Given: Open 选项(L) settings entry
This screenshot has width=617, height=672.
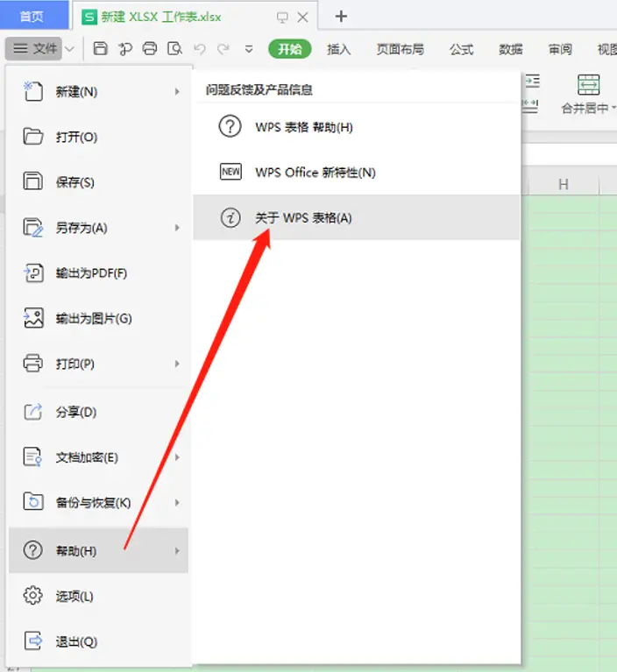Looking at the screenshot, I should [99, 596].
